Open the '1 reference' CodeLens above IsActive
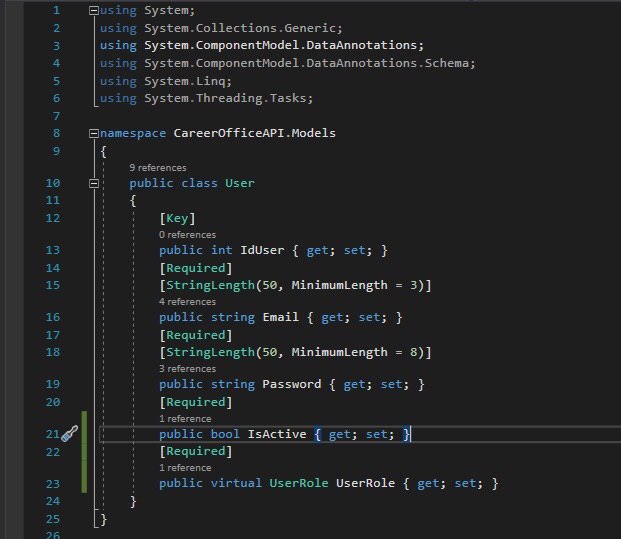 click(x=185, y=419)
